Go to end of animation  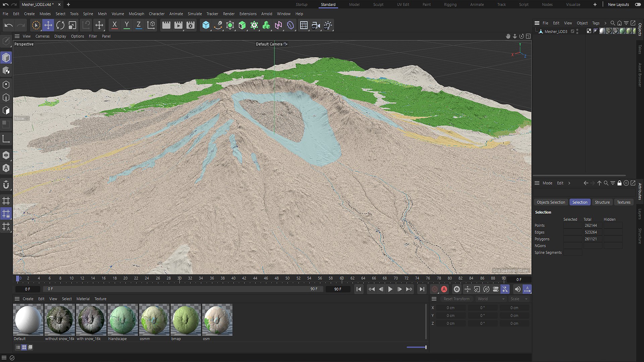click(x=422, y=289)
